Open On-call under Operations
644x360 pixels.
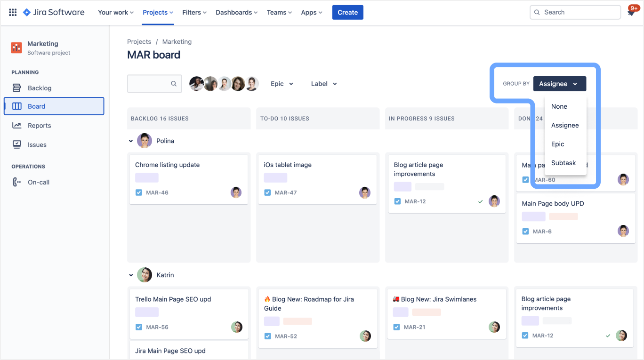coord(38,182)
